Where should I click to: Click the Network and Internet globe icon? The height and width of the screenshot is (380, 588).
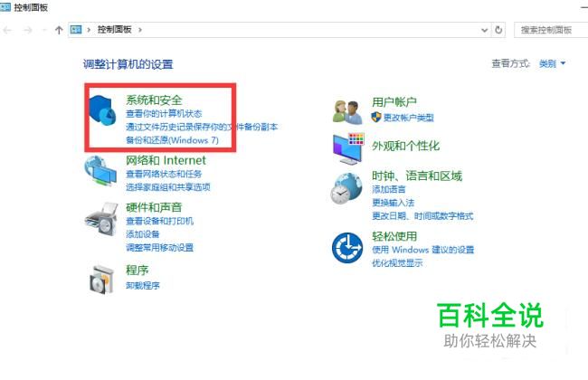click(x=100, y=171)
